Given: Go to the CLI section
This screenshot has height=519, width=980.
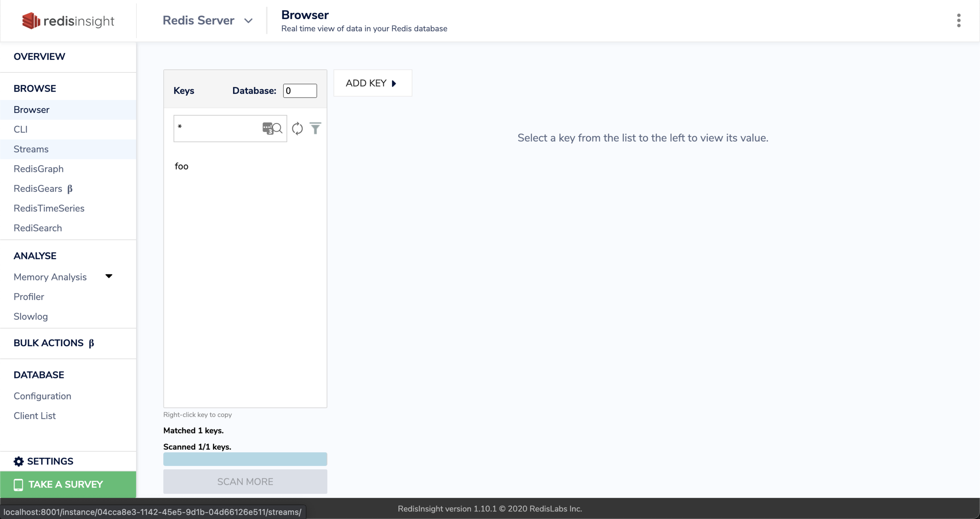Looking at the screenshot, I should [20, 129].
